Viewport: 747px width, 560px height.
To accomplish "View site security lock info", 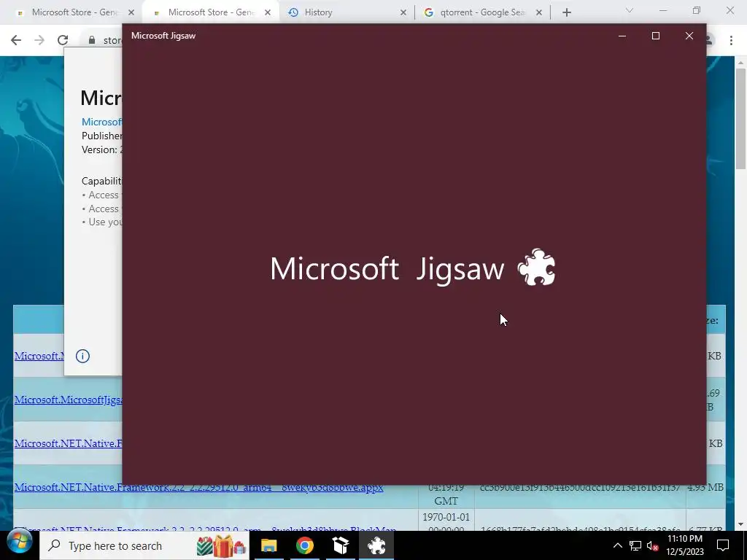I will tap(92, 40).
